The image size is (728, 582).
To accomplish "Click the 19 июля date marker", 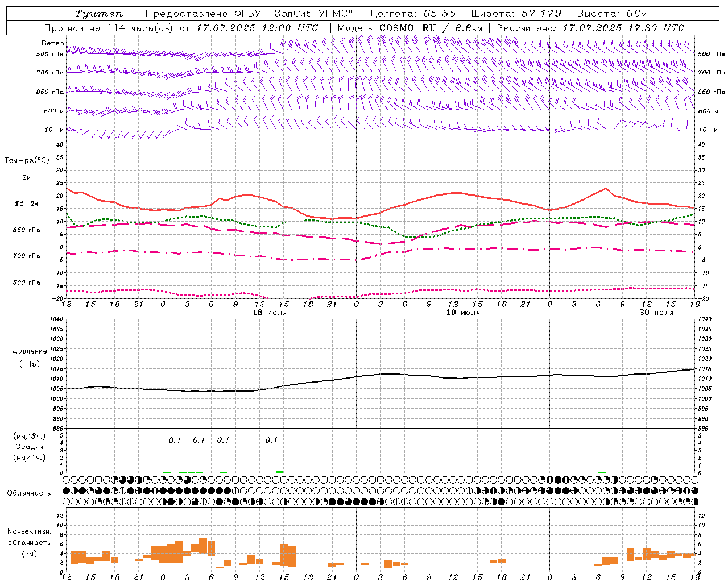I will pos(463,313).
